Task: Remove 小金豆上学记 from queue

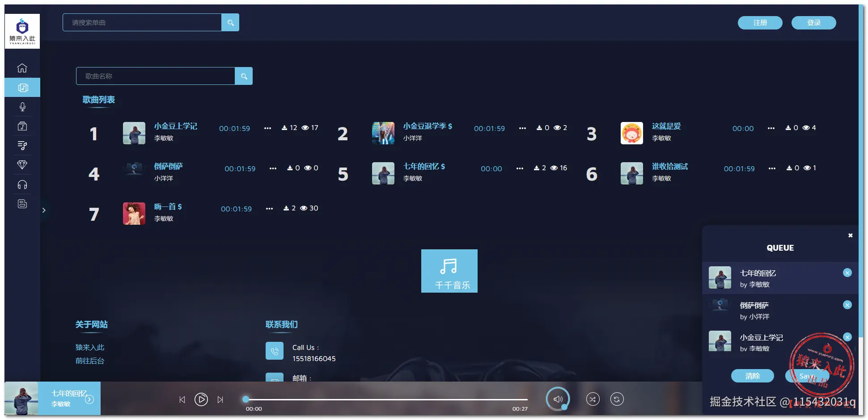Action: tap(847, 337)
